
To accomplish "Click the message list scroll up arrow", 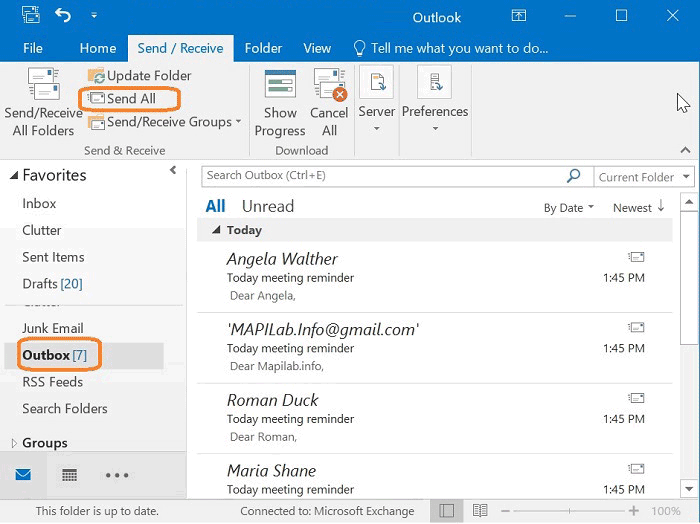I will pyautogui.click(x=689, y=202).
